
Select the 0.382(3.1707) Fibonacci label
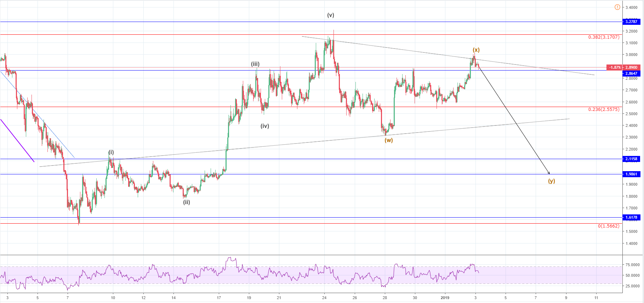pyautogui.click(x=604, y=37)
